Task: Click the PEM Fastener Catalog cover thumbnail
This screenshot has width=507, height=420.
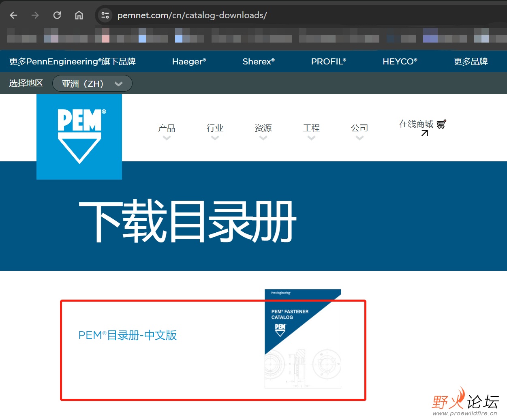Action: click(x=303, y=339)
